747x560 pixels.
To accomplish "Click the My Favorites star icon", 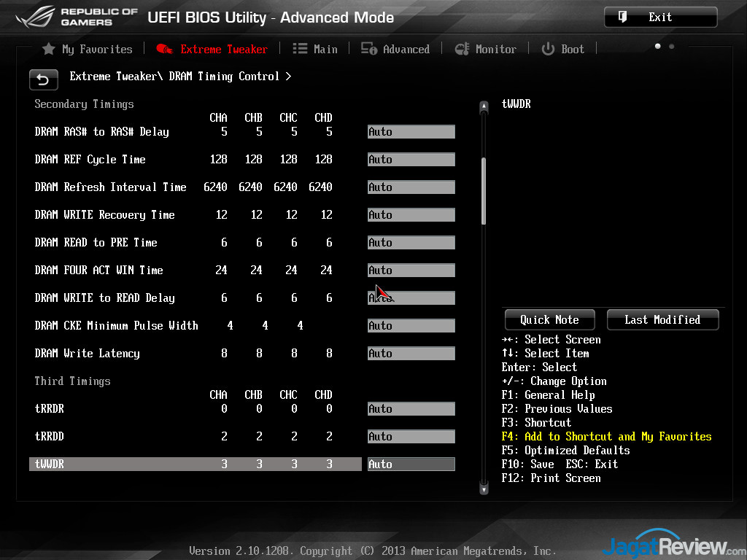I will pyautogui.click(x=49, y=49).
